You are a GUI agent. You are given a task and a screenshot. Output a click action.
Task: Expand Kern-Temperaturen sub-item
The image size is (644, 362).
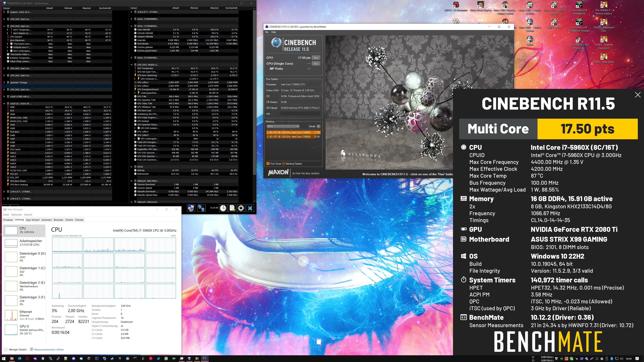tap(8, 30)
